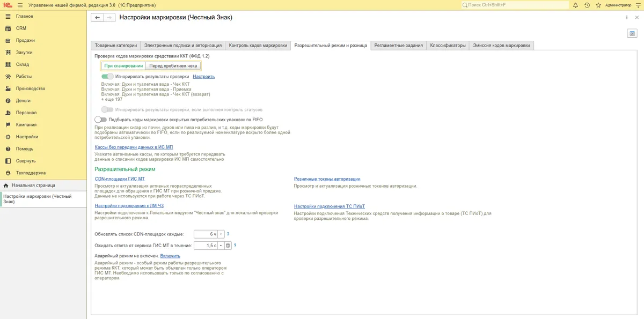Switch to Контроль кодов маркировки tab

(x=258, y=46)
